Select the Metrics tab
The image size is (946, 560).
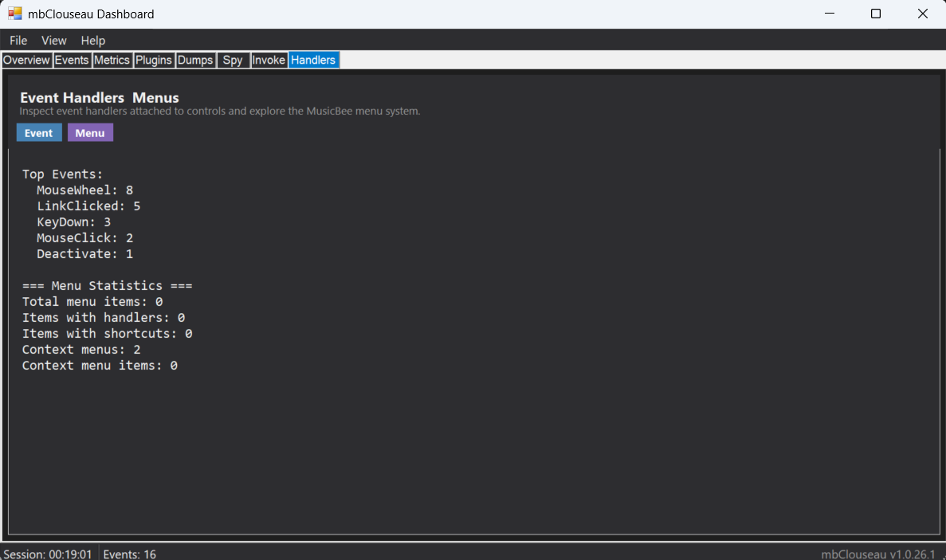[112, 60]
